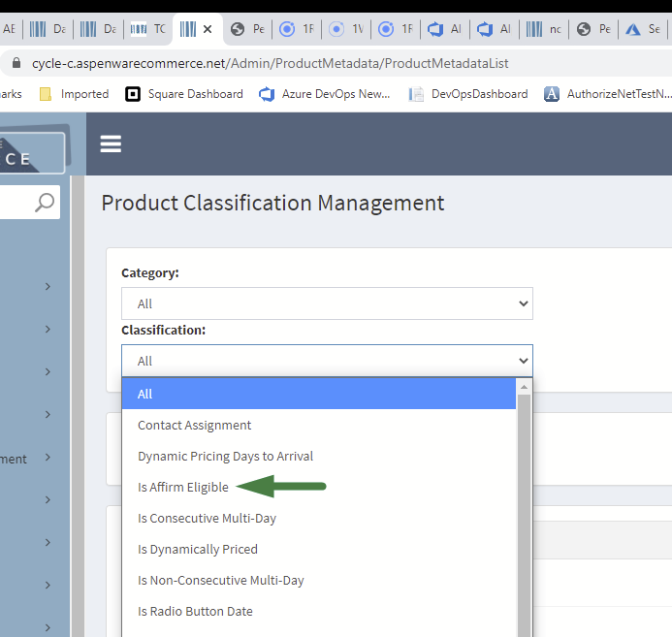
Task: Open Azure DevOps bookmark
Action: coord(325,94)
